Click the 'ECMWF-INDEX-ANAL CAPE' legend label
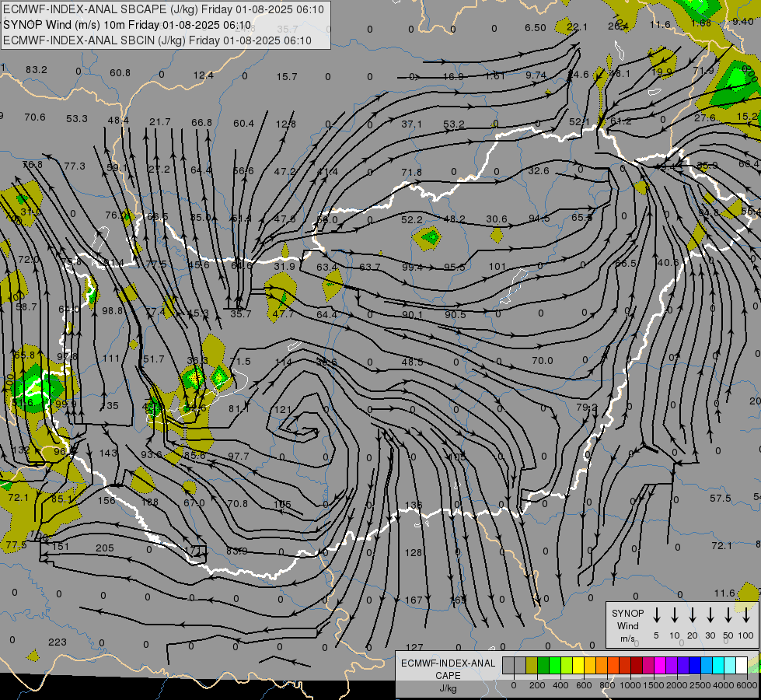The width and height of the screenshot is (761, 700). click(448, 669)
